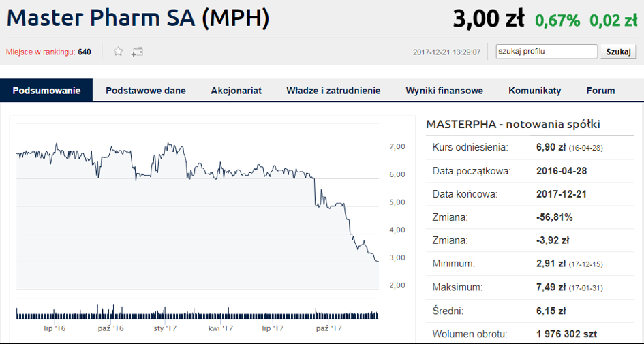Click the kwi '17 axis label
The image size is (644, 344).
click(221, 328)
